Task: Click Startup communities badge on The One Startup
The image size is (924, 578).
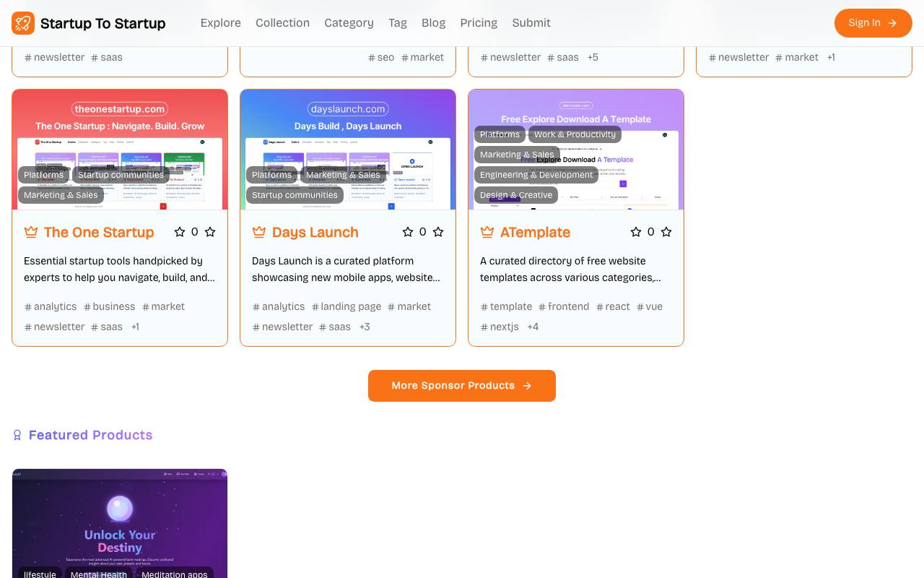Action: pyautogui.click(x=121, y=175)
